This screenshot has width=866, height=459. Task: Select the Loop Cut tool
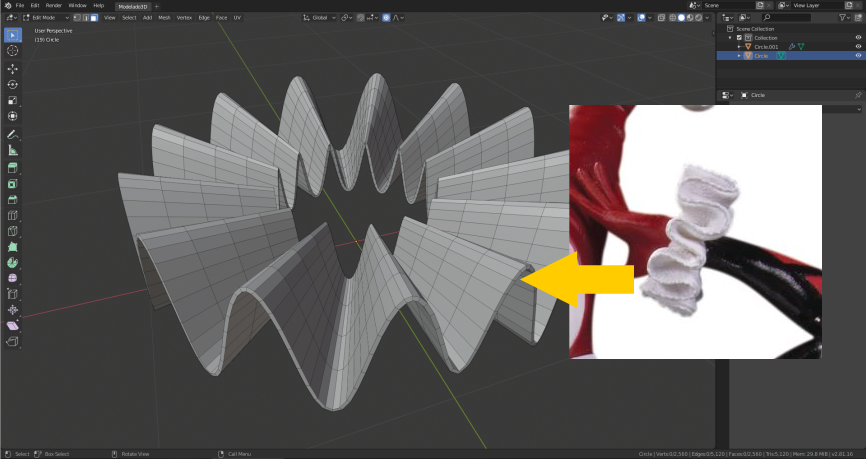(12, 215)
